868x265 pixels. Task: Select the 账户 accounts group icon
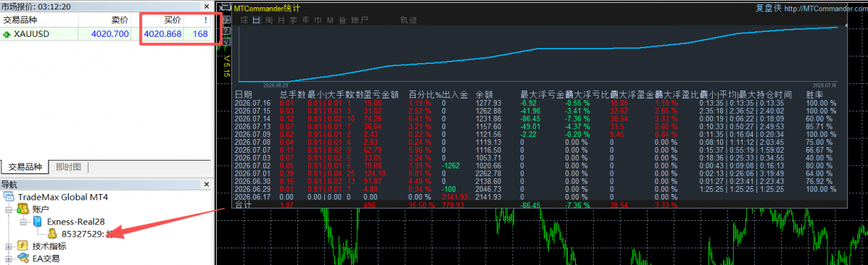pyautogui.click(x=22, y=209)
